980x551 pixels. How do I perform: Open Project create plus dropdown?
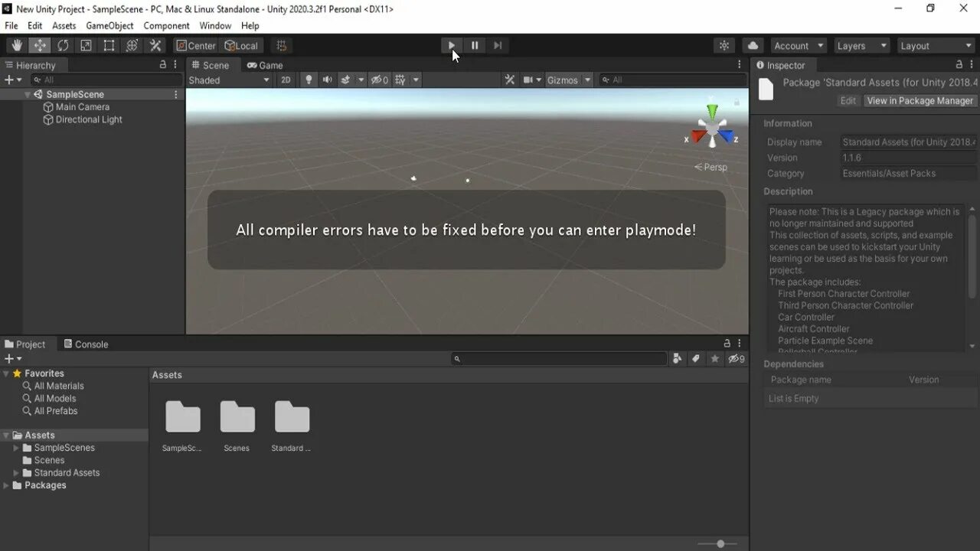coord(13,359)
